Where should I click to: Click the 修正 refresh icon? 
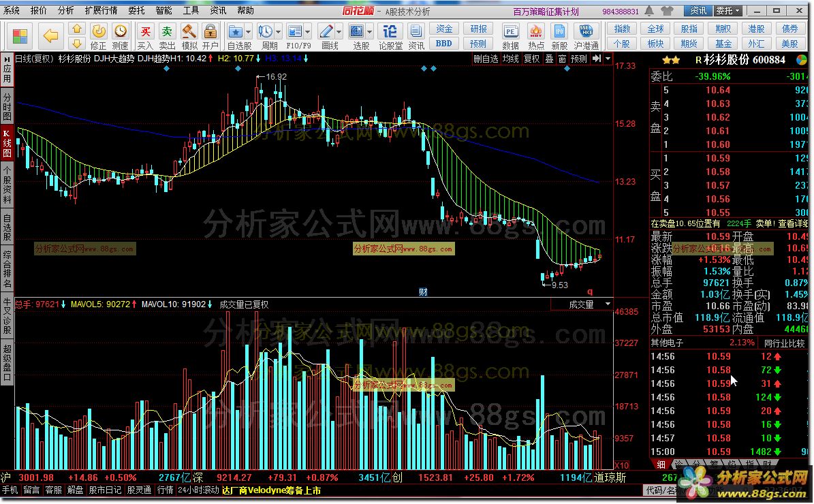point(99,32)
